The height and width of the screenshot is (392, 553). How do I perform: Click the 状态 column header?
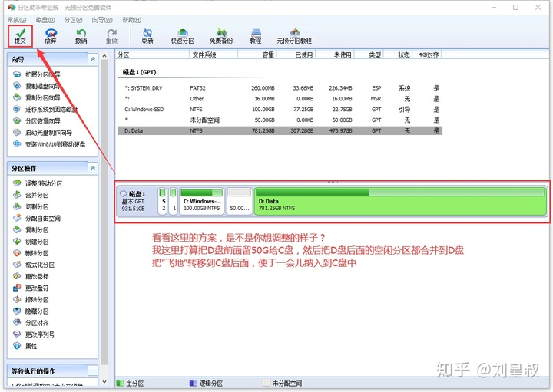tap(397, 54)
